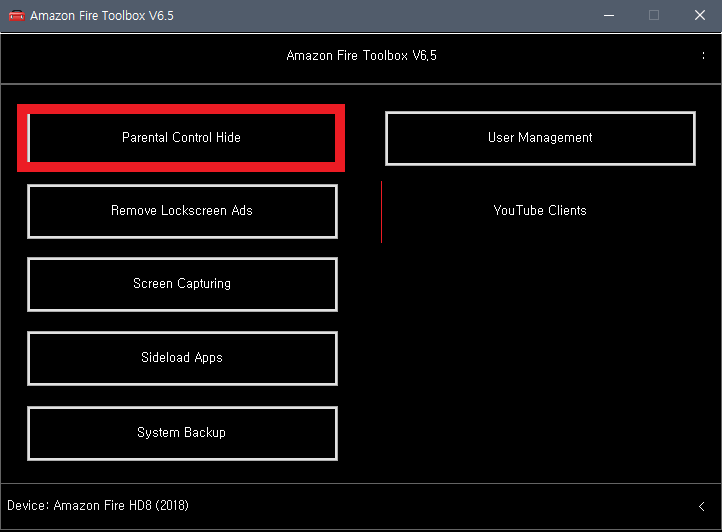Open User Management tool
Viewport: 722px width, 532px height.
click(x=540, y=138)
